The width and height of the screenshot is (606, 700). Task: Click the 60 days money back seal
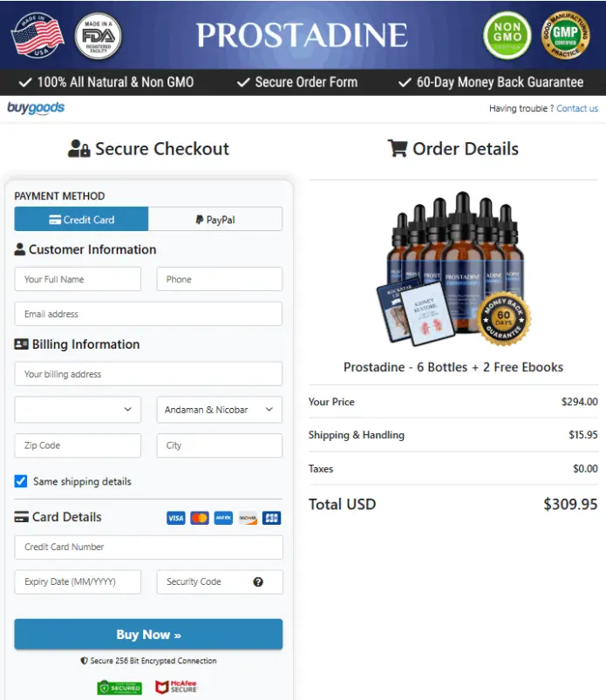coord(504,318)
